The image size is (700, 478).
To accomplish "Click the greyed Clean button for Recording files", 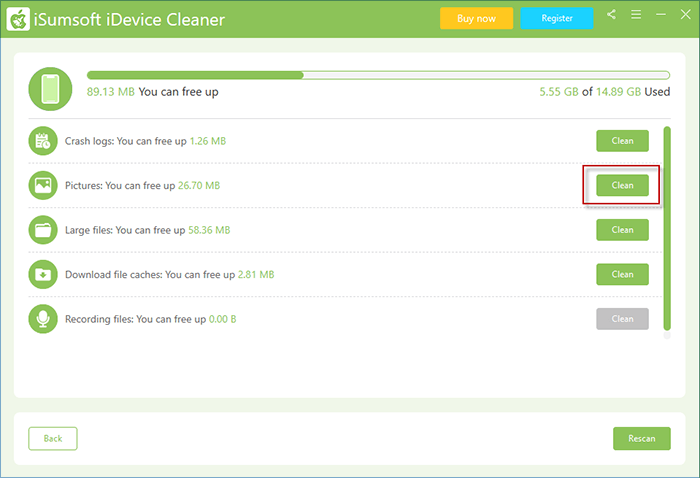I will pos(622,319).
